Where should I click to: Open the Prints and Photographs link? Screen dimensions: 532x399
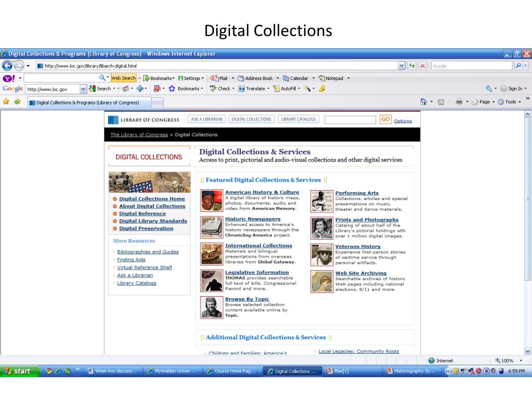[x=367, y=220]
